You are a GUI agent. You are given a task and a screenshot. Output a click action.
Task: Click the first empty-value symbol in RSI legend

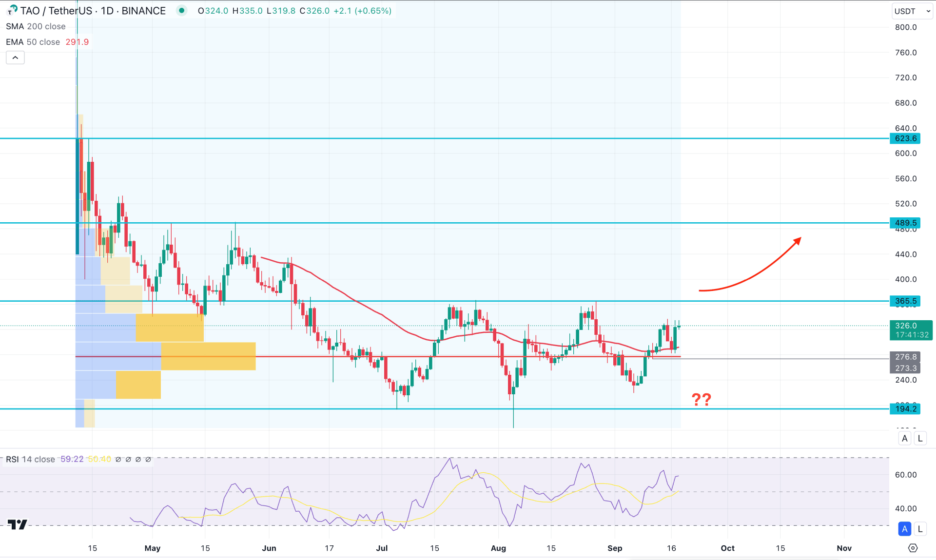click(118, 459)
